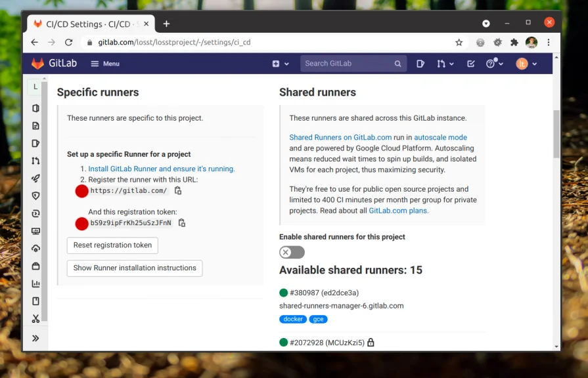The width and height of the screenshot is (588, 378).
Task: Copy the registration token with its copy icon
Action: 182,222
